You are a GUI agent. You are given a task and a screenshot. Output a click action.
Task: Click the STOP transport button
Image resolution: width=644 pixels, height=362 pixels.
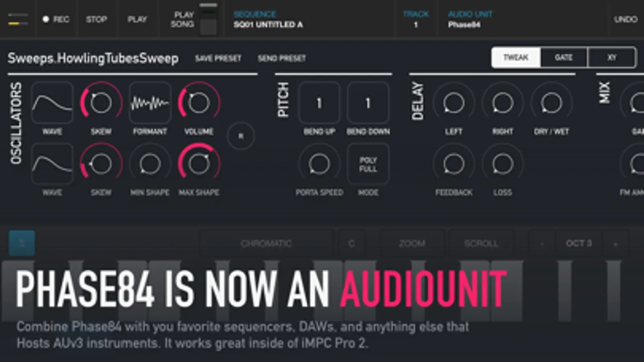click(x=96, y=19)
